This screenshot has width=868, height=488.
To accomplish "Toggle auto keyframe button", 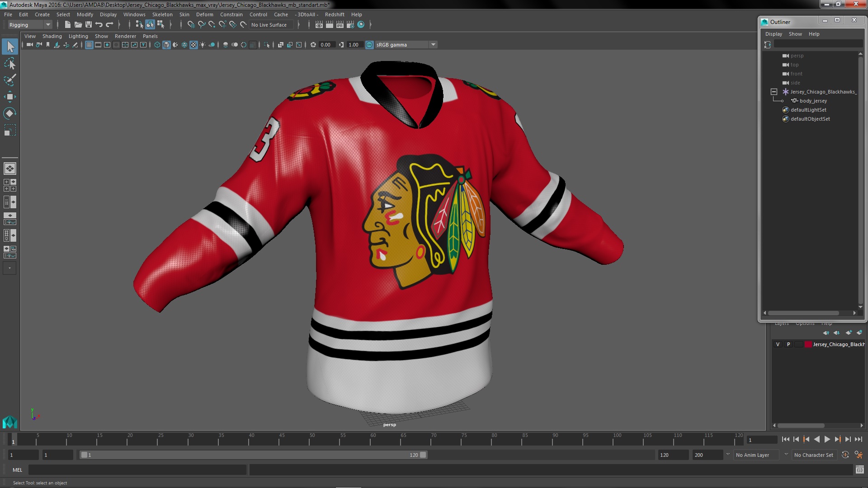I will (845, 455).
